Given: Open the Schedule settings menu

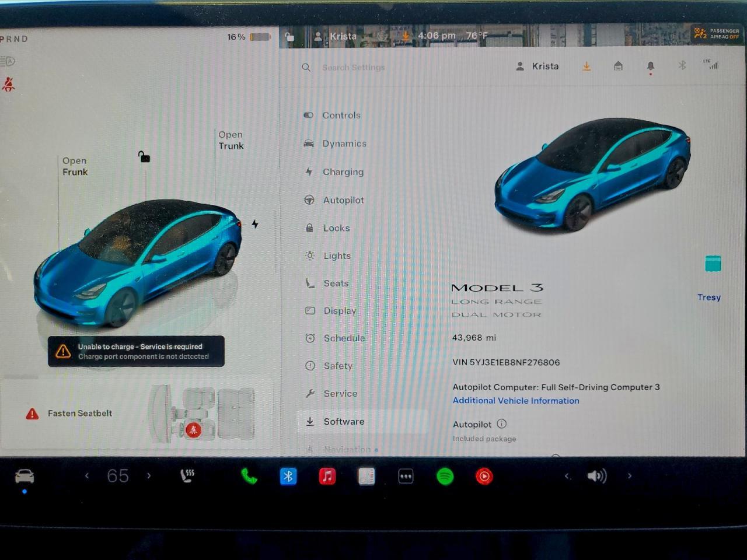Looking at the screenshot, I should pos(335,338).
